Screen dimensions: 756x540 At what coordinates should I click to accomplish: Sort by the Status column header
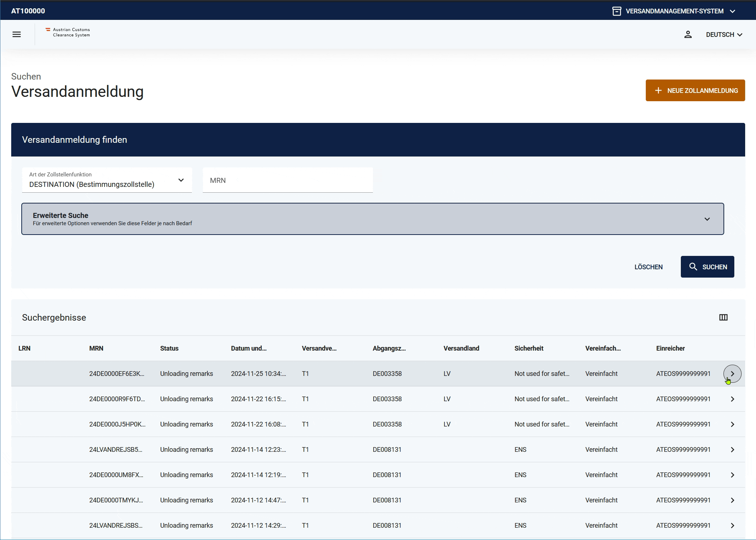click(169, 348)
